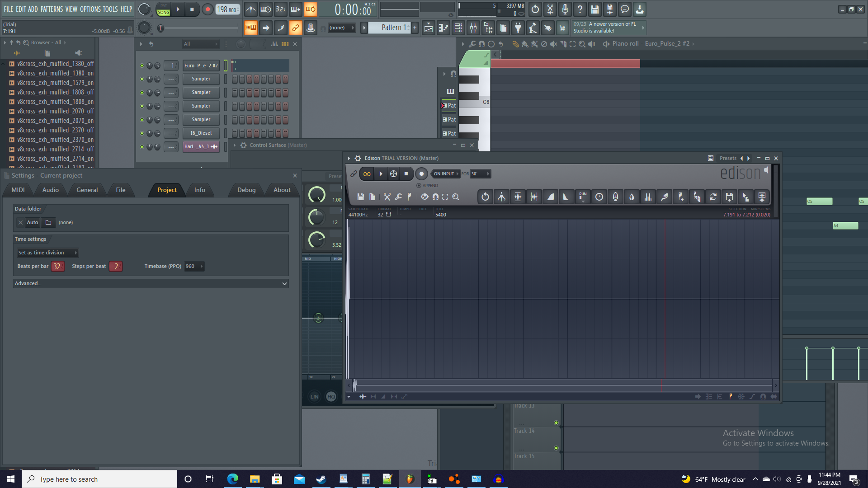Open the playlist view button
Image resolution: width=868 pixels, height=488 pixels.
click(x=429, y=28)
